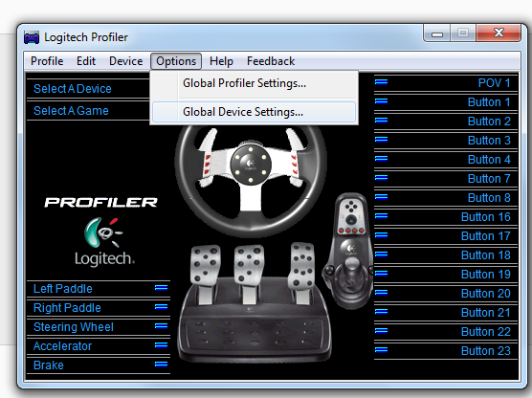532x398 pixels.
Task: Select the Right Paddle label
Action: click(x=67, y=308)
